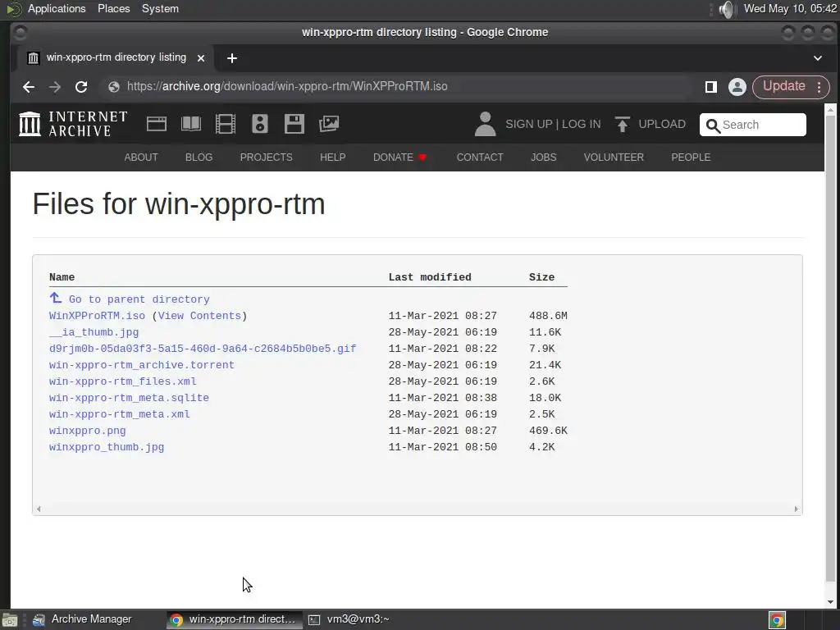Click the Chrome icon in the bottom-right tray

(777, 620)
